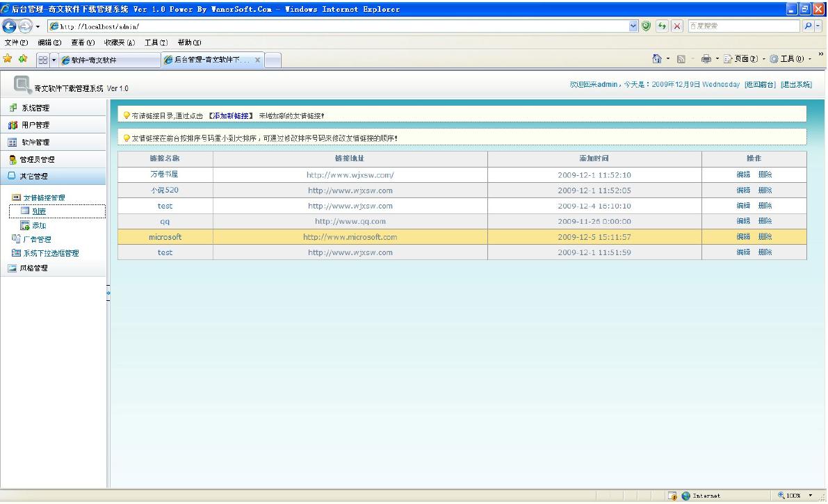Open the 查看(V) menu

82,42
